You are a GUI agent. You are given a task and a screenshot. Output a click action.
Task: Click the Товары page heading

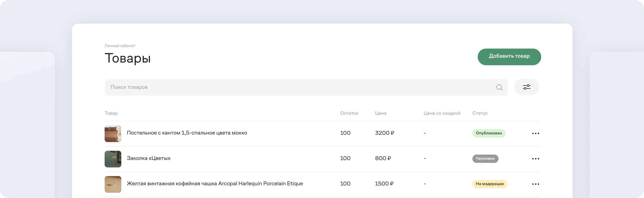tap(128, 58)
